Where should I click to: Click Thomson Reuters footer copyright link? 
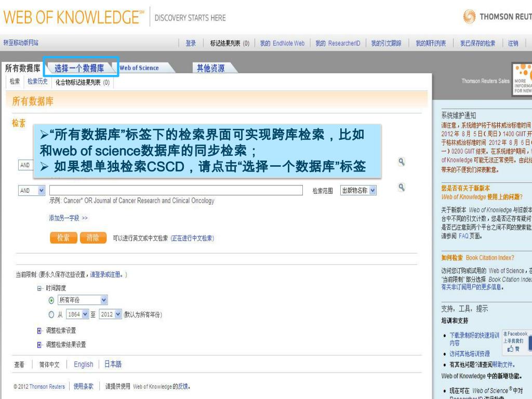[x=47, y=387]
